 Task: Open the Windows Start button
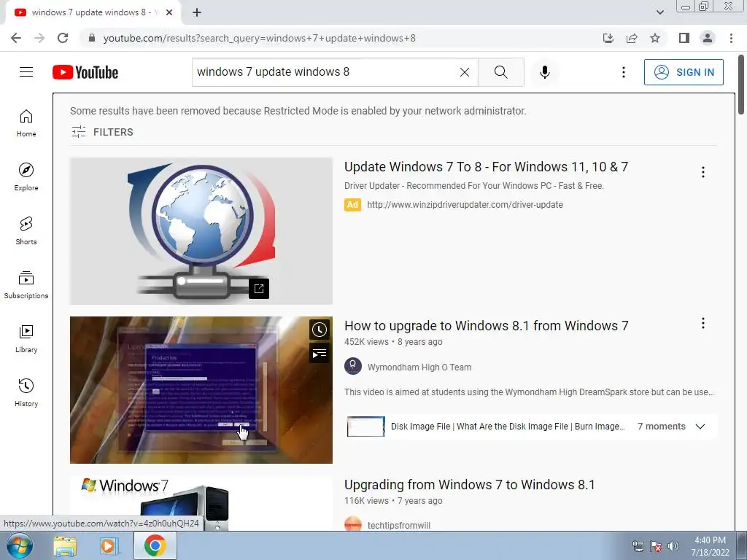pos(20,545)
